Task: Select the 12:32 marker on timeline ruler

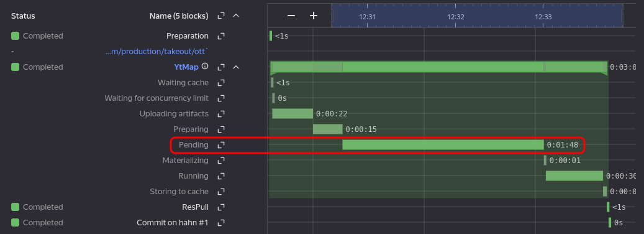Action: click(455, 17)
